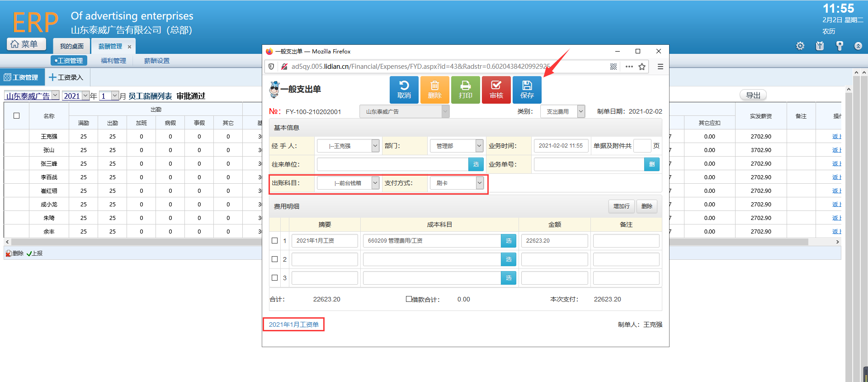Click 返 link in 王克强 row
Screen dimensions: 868x382
tap(836, 136)
